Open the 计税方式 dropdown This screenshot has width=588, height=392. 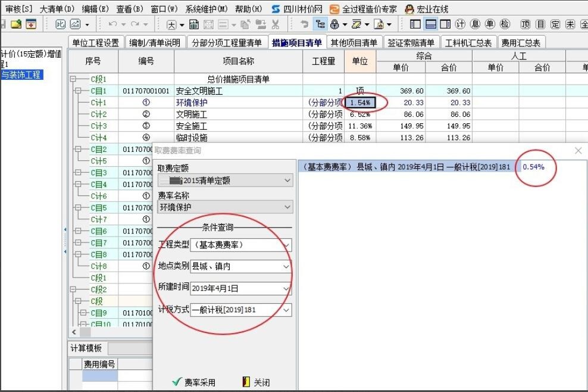tap(241, 310)
